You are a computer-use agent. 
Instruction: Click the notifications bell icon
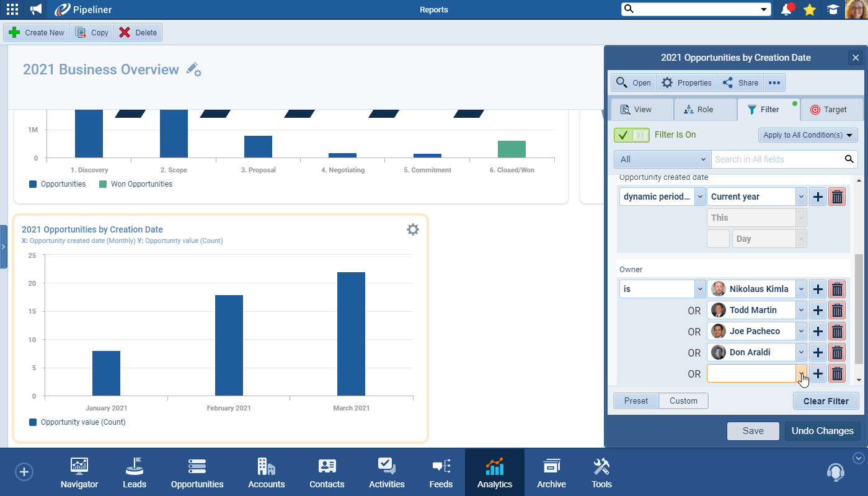(x=787, y=9)
